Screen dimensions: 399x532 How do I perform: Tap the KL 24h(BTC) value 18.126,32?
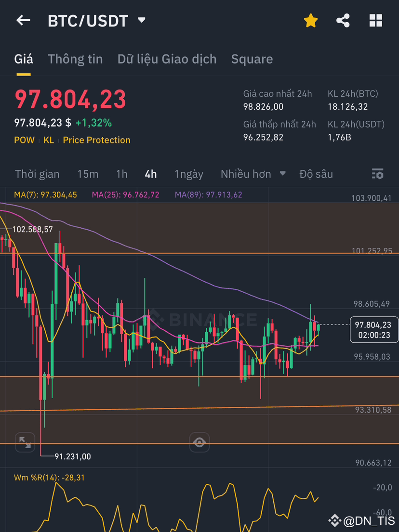tap(348, 107)
